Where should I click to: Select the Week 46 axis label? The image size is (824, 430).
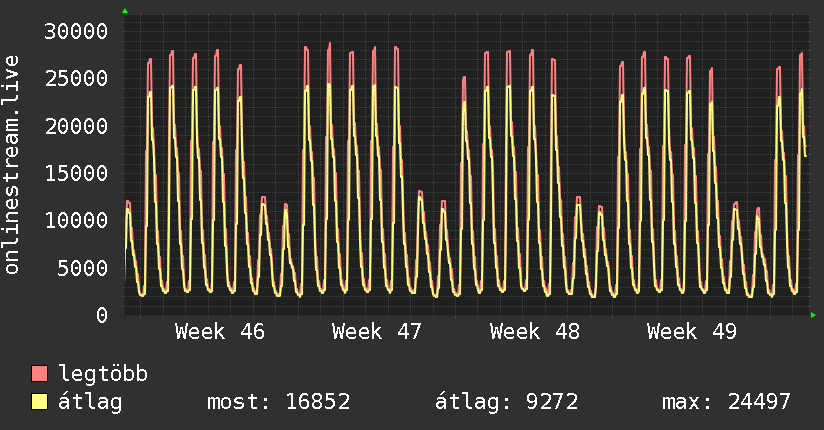pos(220,331)
